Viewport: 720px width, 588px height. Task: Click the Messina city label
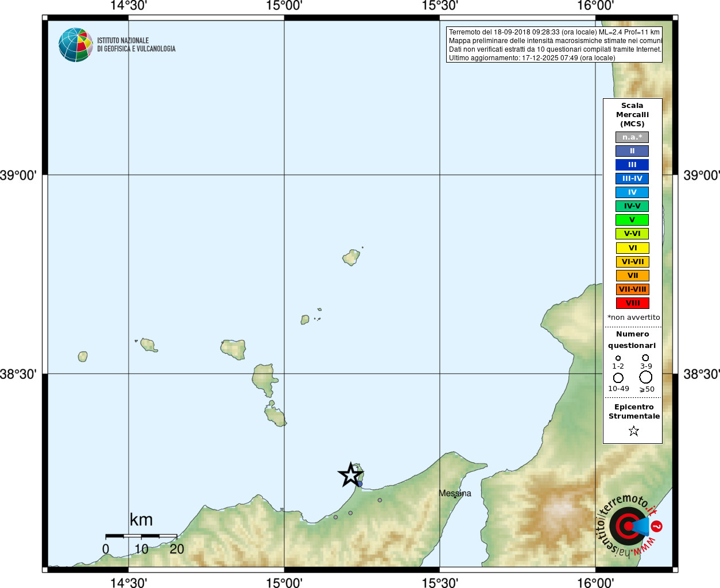point(455,493)
